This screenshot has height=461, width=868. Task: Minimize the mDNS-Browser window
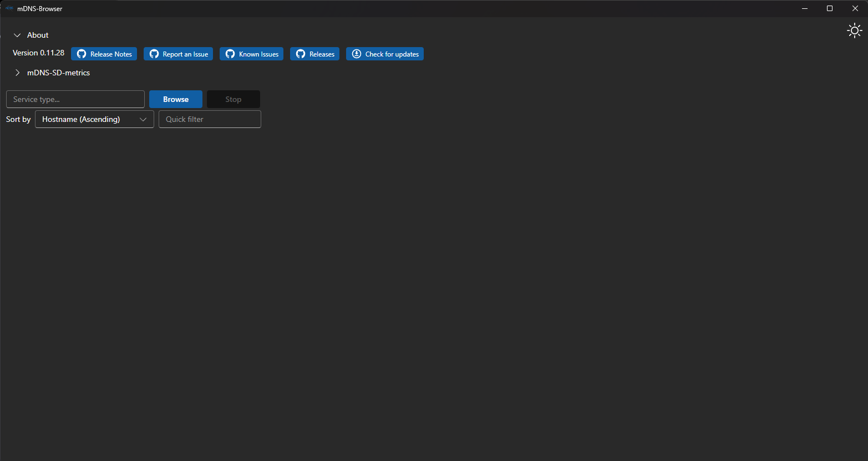(x=804, y=8)
